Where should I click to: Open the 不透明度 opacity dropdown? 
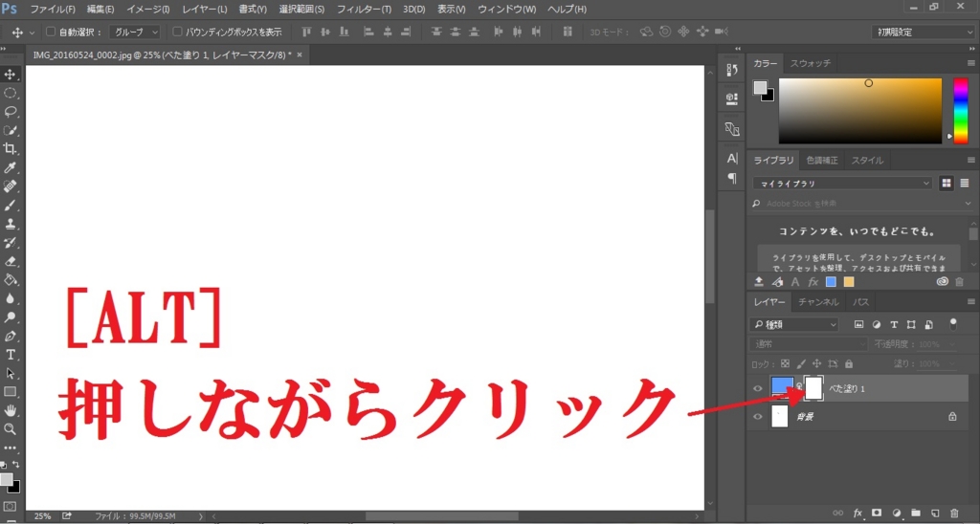pos(952,344)
